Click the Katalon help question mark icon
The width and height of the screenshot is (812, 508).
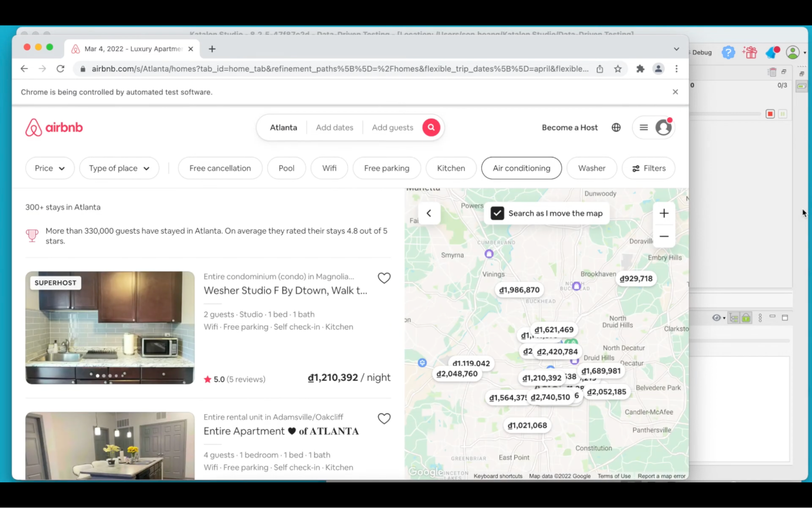point(728,52)
